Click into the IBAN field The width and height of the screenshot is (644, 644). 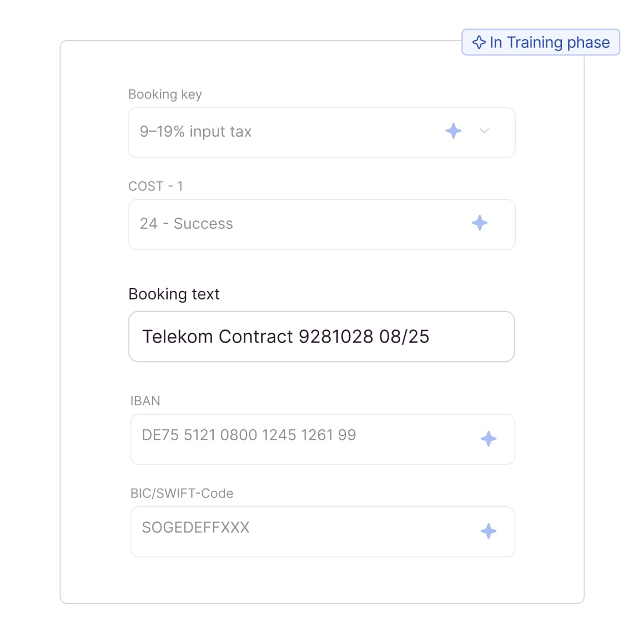click(300, 439)
